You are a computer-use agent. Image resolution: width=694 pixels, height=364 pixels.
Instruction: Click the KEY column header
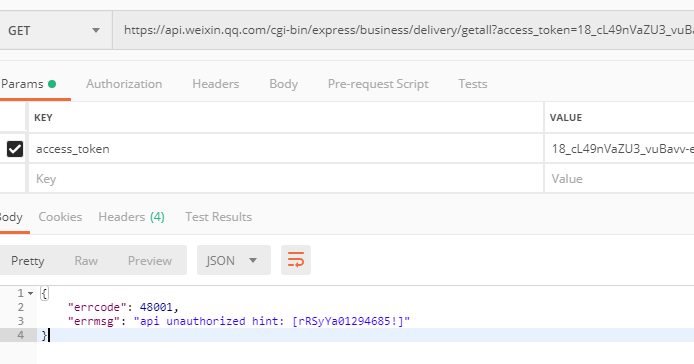click(43, 117)
